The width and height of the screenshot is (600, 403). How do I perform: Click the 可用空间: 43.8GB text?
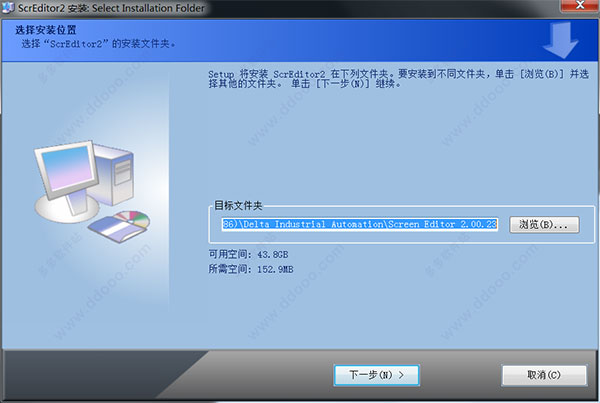click(248, 255)
